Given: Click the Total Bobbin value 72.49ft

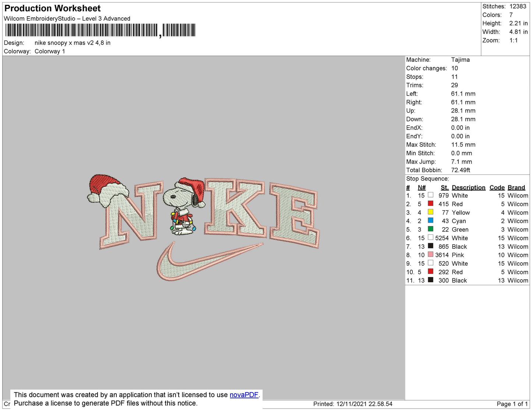Looking at the screenshot, I should tap(461, 170).
